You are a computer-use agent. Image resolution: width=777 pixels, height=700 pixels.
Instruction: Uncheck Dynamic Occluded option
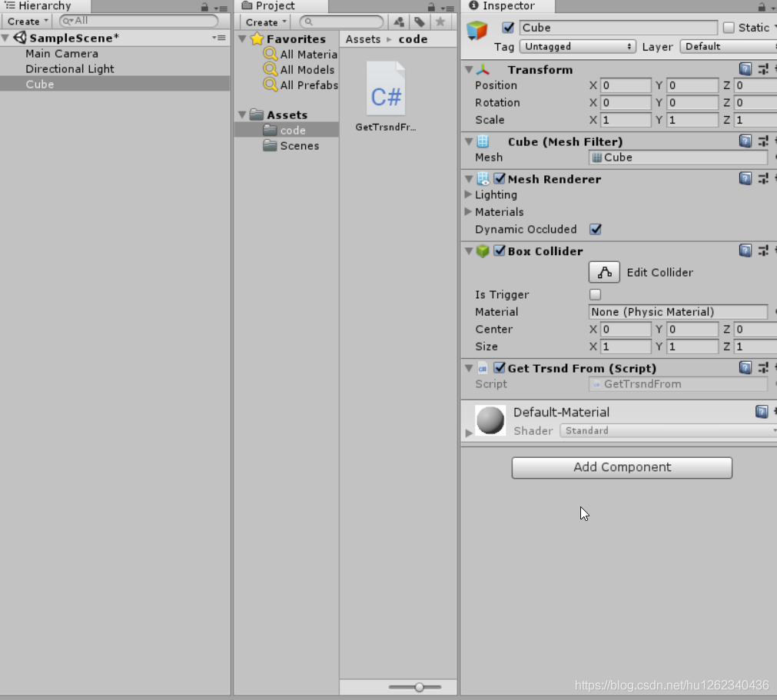pos(595,230)
